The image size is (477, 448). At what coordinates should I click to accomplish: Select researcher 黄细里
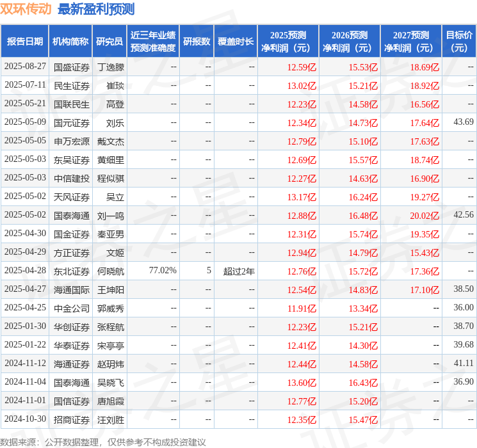111,160
